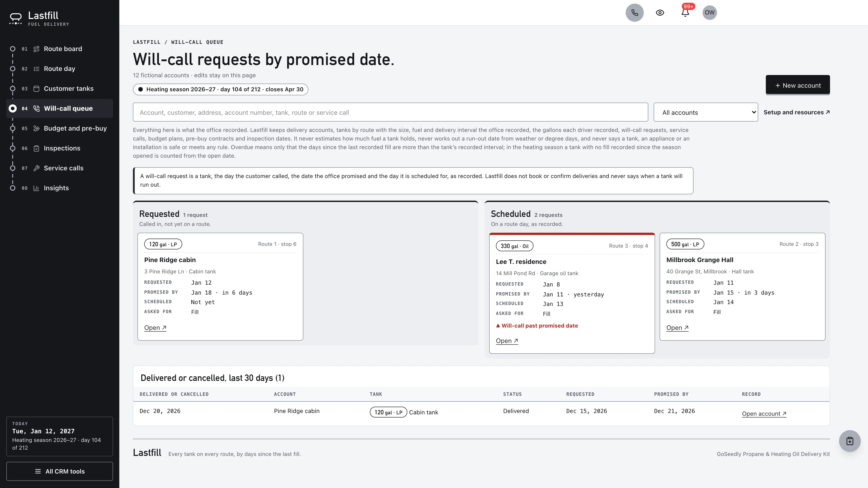The height and width of the screenshot is (488, 868).
Task: Click the Lee T. residence title
Action: [x=521, y=262]
